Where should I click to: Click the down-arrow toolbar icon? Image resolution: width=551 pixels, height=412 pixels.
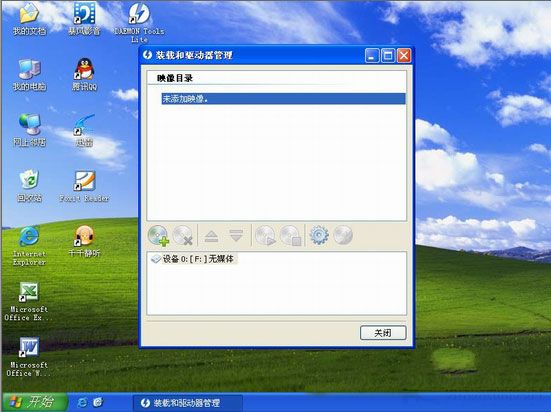(x=236, y=236)
